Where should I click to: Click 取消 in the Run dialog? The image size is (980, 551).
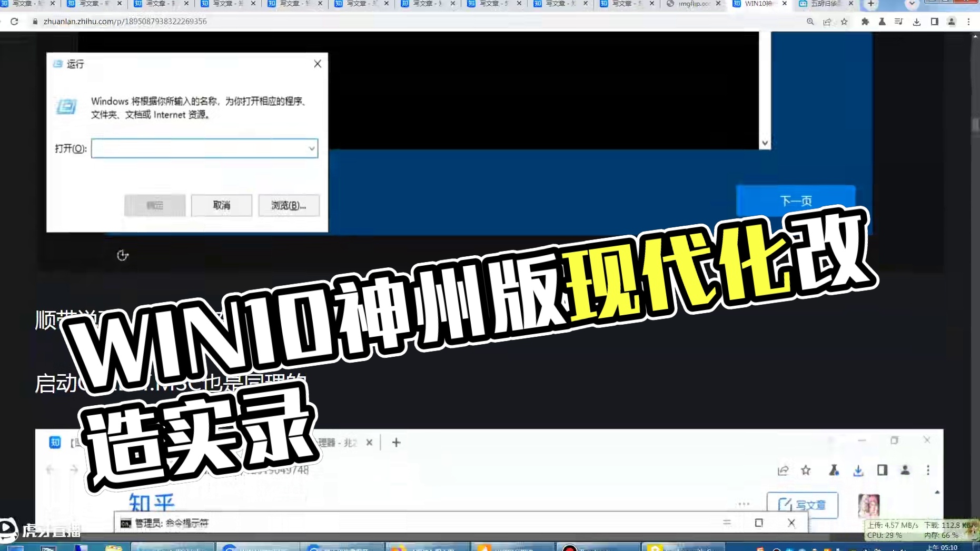click(x=222, y=205)
